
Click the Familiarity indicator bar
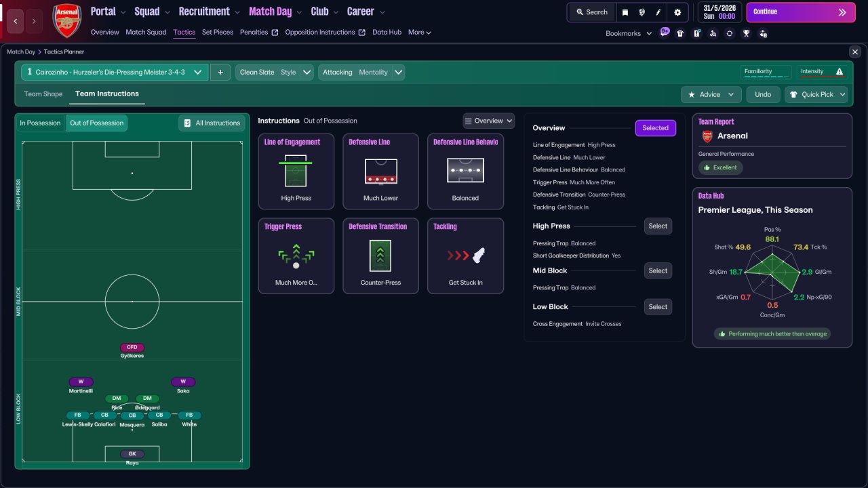click(x=766, y=72)
